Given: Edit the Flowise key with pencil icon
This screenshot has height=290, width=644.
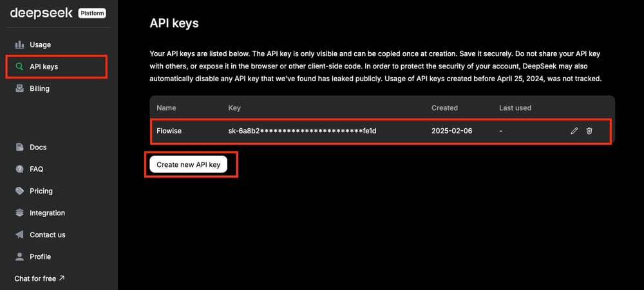Looking at the screenshot, I should pos(574,131).
